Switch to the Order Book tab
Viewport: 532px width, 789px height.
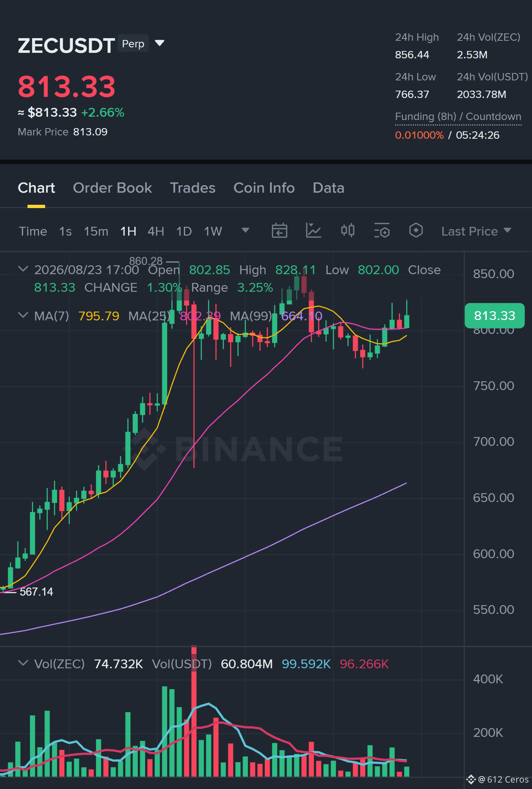pos(112,188)
